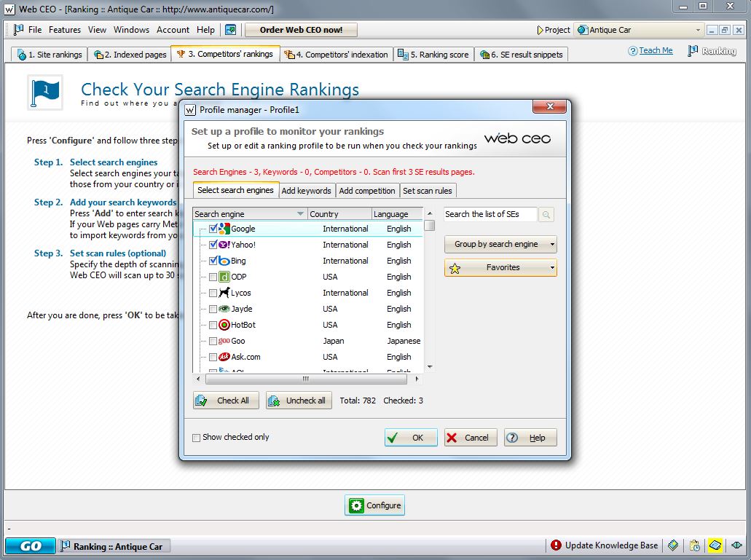This screenshot has width=751, height=560.
Task: Click the HotBot target icon
Action: pos(224,325)
